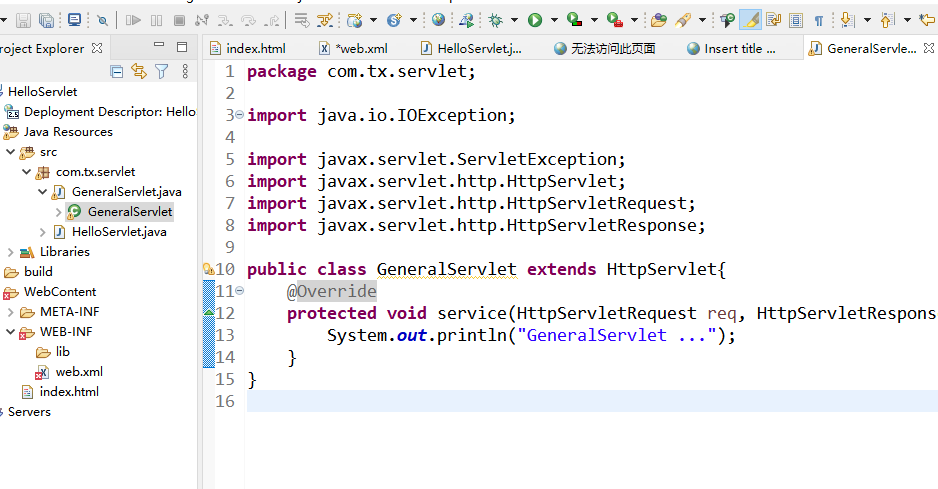Switch to the index.html editor tab

pos(248,48)
